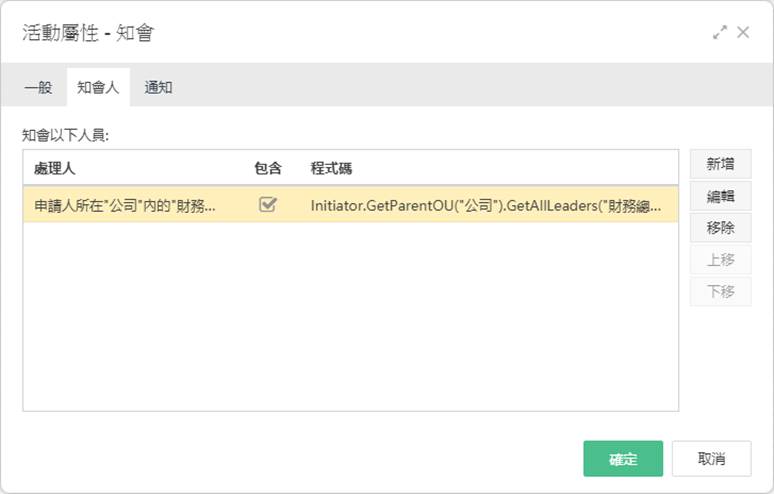
Task: Click the 包含 column header
Action: tap(268, 168)
